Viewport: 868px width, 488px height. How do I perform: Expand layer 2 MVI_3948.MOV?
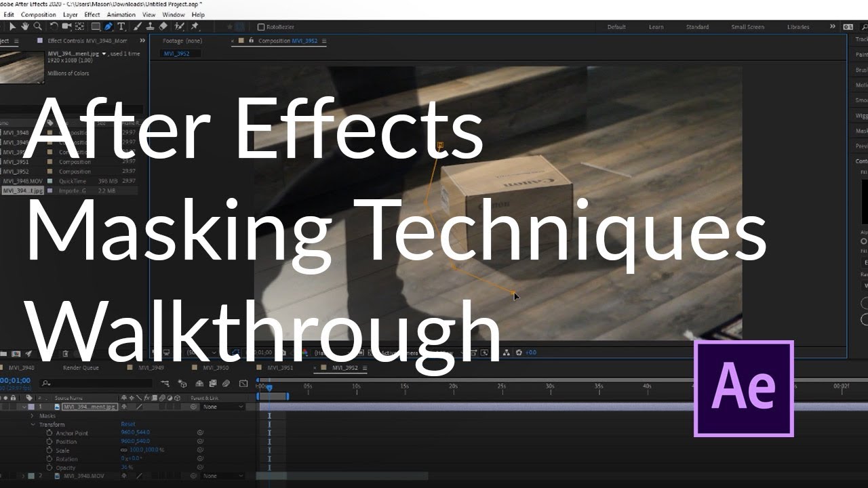[x=24, y=476]
